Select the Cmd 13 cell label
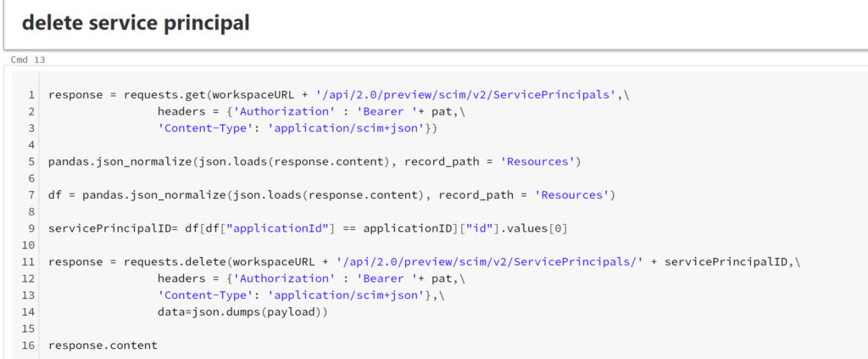 (28, 60)
